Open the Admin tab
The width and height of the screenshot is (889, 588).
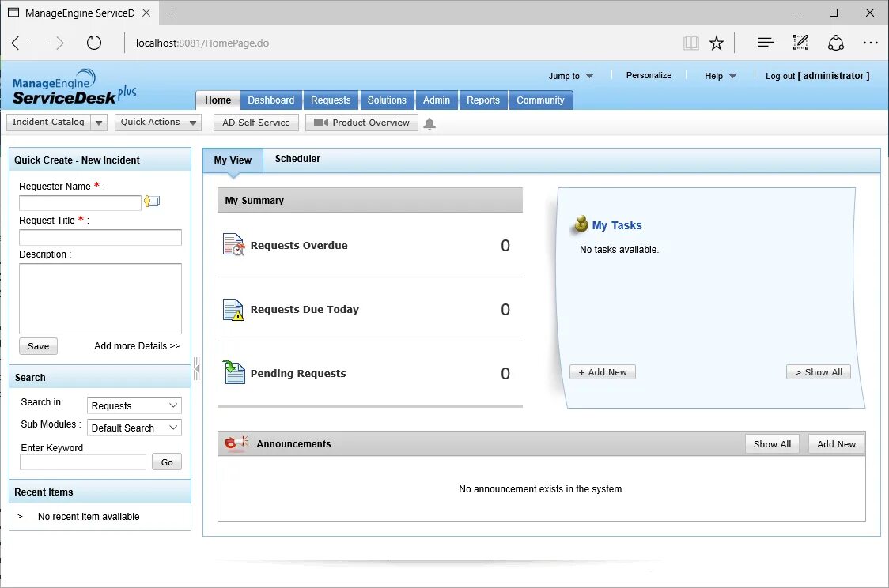[437, 100]
